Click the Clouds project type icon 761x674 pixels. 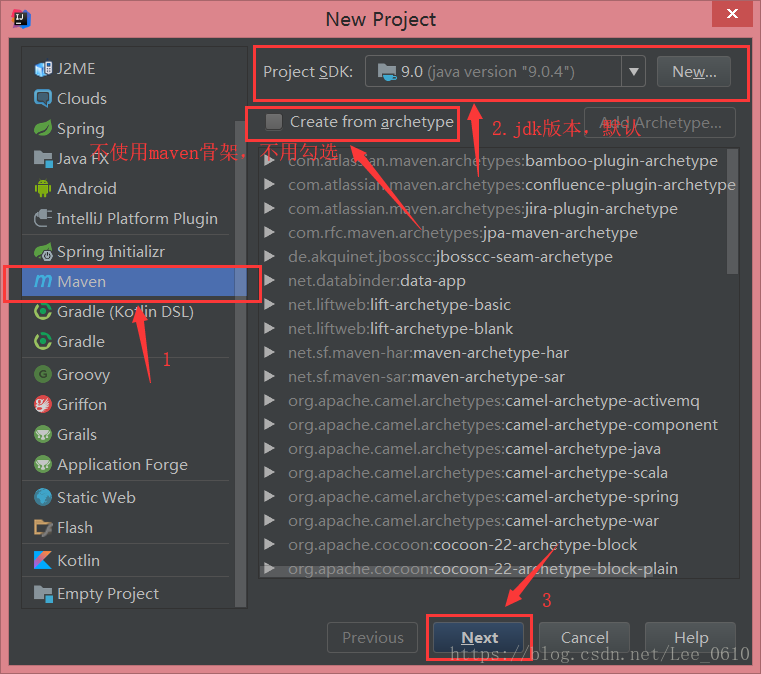43,99
